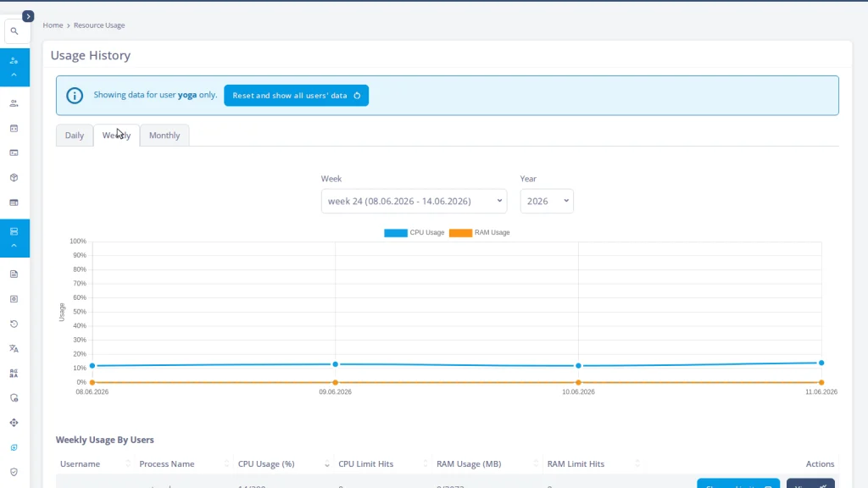Sort table by CPU Limit Hits column
This screenshot has height=488, width=868.
382,463
